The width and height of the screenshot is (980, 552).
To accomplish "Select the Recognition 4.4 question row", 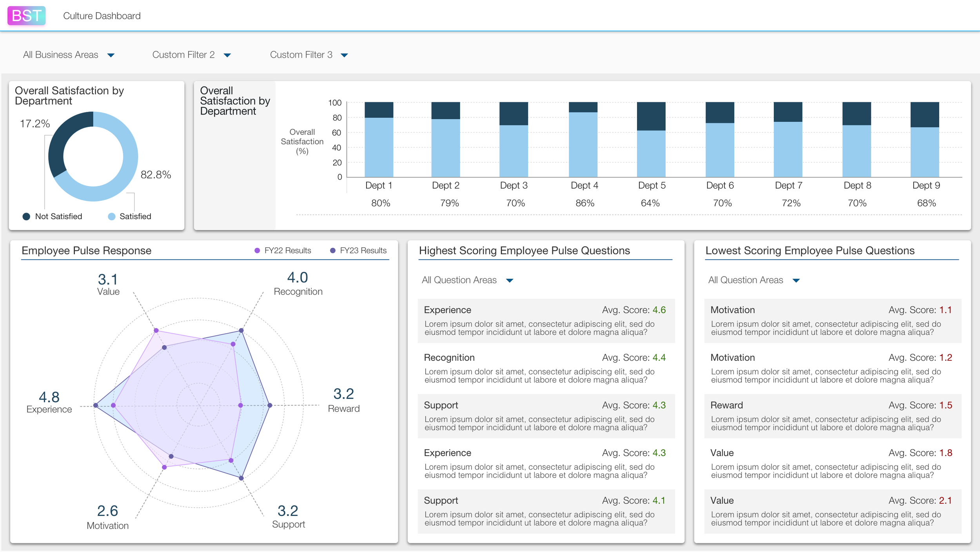I will coord(546,369).
